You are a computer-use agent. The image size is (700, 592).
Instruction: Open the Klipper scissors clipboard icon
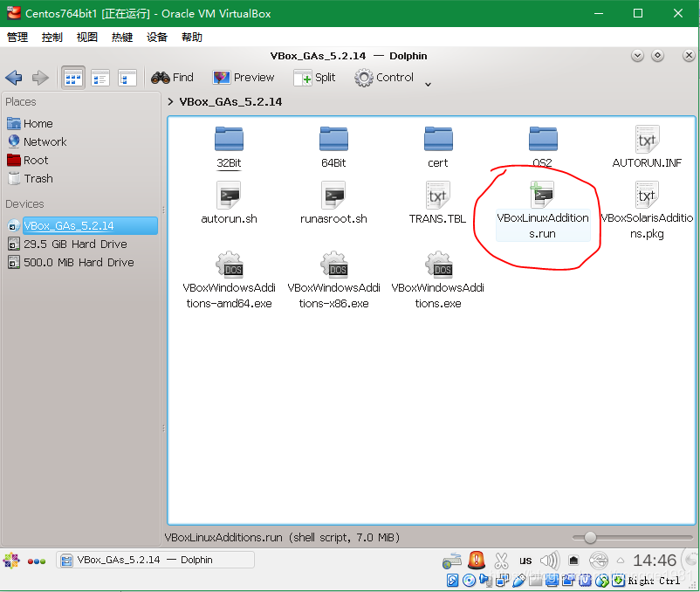501,561
